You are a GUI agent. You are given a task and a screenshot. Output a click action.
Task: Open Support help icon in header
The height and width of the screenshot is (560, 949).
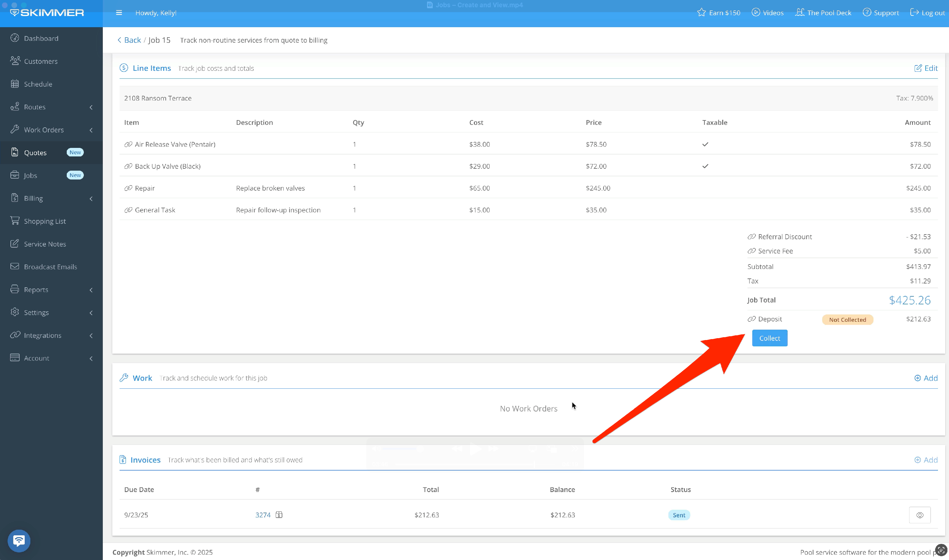coord(867,12)
